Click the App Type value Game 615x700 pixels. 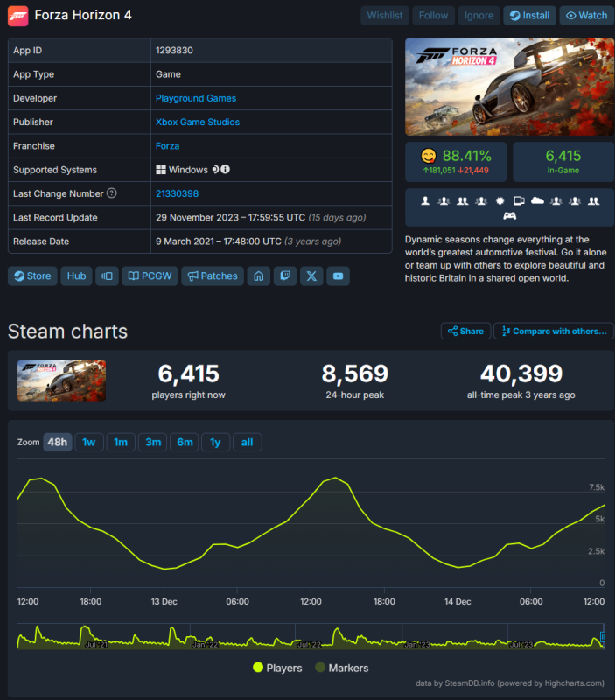[x=168, y=74]
